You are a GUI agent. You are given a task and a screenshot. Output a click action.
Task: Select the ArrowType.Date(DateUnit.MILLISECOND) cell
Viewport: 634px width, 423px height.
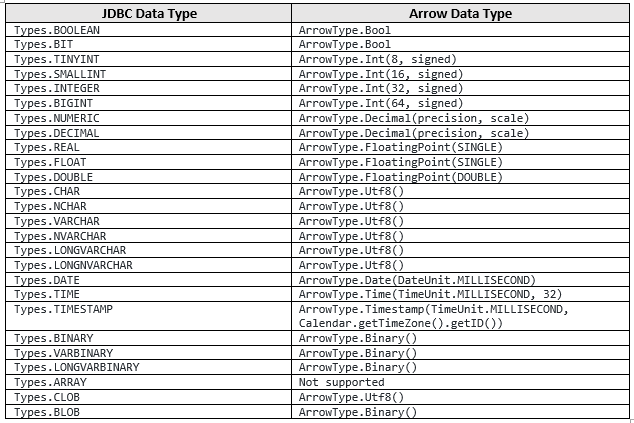tap(417, 279)
